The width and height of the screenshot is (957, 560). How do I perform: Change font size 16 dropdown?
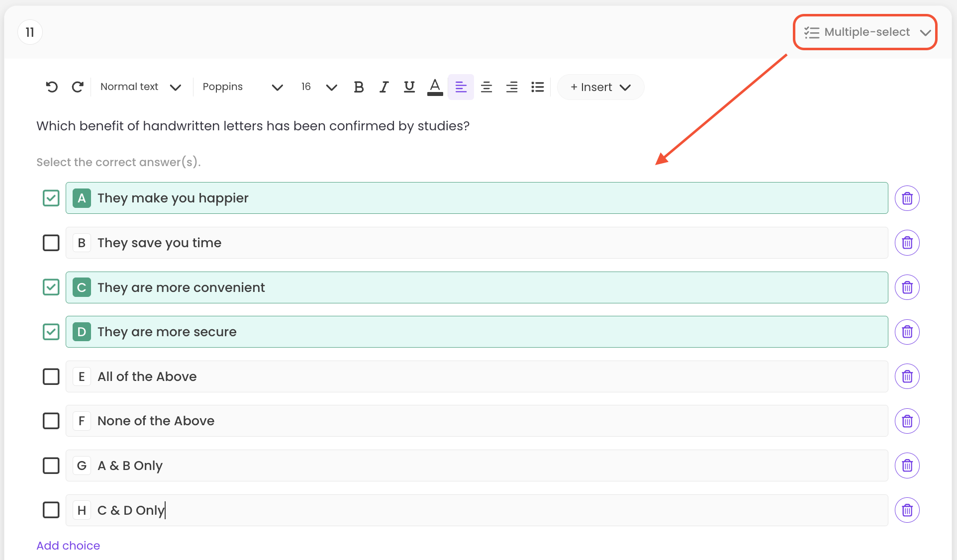pos(319,87)
